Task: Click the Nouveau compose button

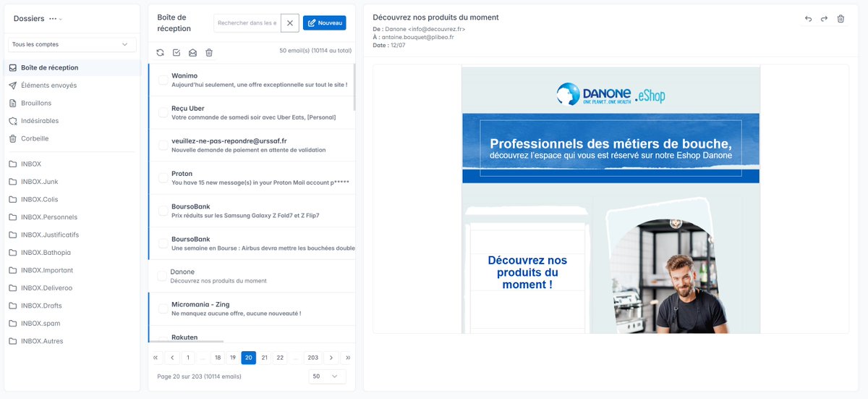Action: coord(324,23)
